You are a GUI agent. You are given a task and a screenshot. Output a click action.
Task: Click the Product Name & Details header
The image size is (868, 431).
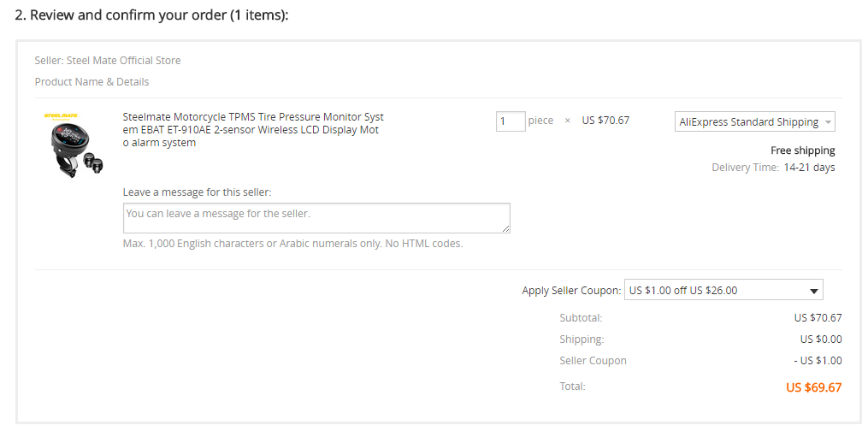click(92, 82)
